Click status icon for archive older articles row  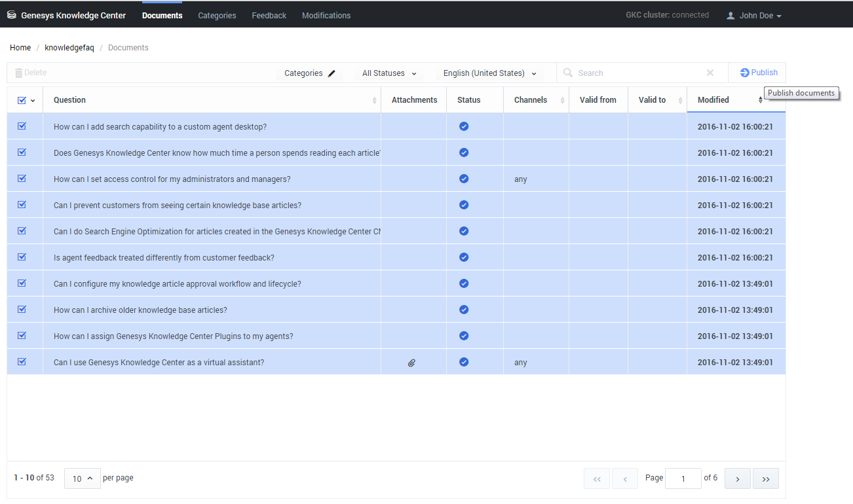click(464, 309)
